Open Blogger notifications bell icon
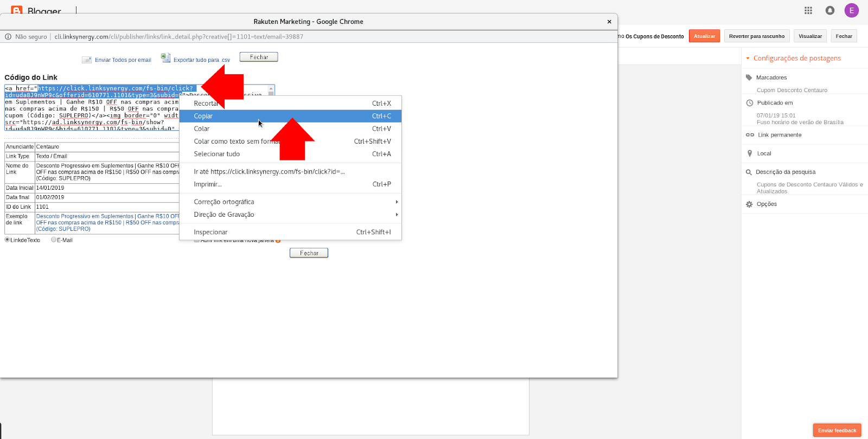The height and width of the screenshot is (439, 868). pyautogui.click(x=830, y=10)
